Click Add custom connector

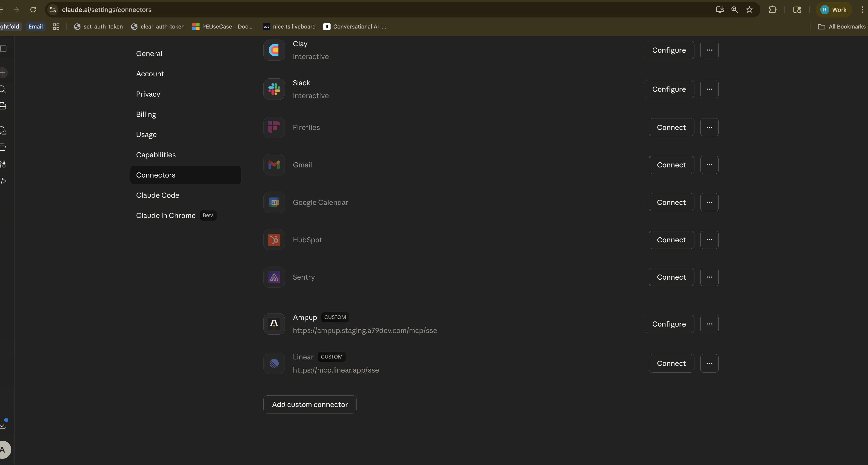pos(310,404)
